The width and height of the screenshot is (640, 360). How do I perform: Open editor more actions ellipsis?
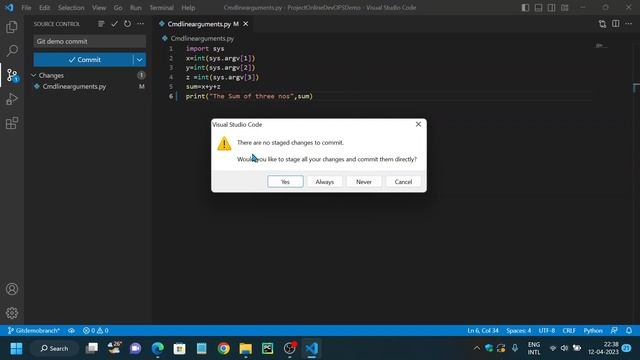pos(629,24)
